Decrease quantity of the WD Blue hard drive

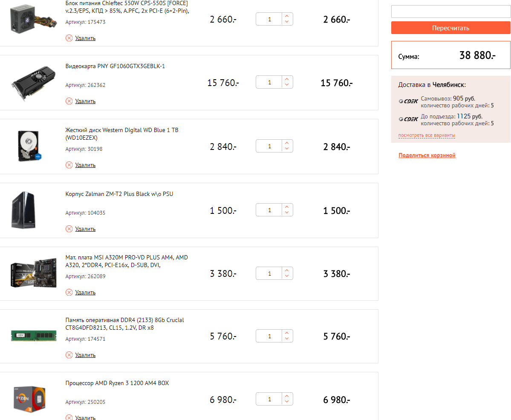[x=287, y=149]
